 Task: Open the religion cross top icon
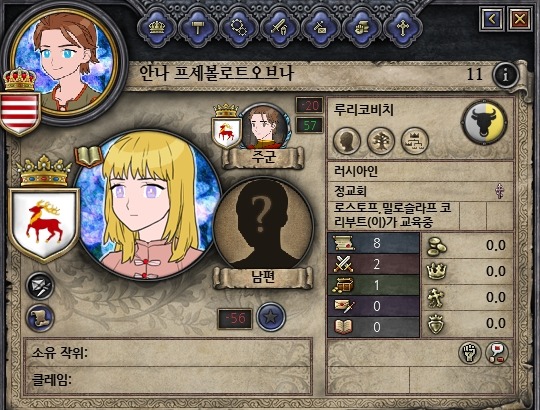click(403, 28)
